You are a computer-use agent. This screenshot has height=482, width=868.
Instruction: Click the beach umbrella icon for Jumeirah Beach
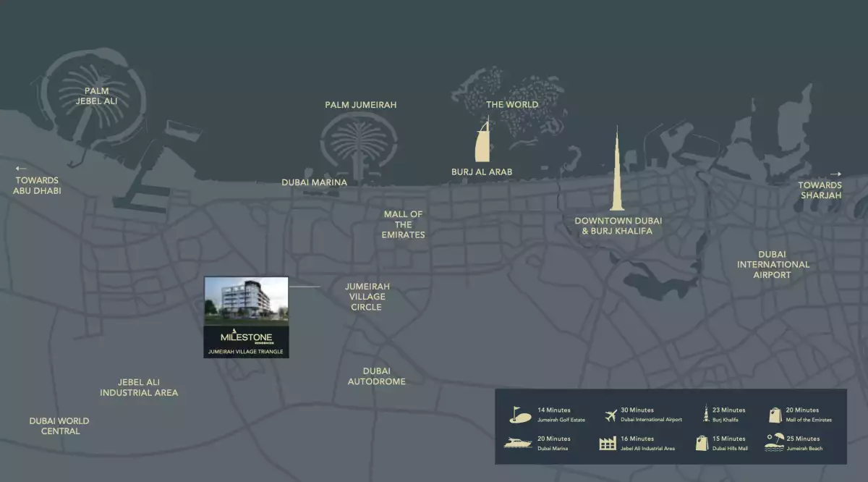775,442
